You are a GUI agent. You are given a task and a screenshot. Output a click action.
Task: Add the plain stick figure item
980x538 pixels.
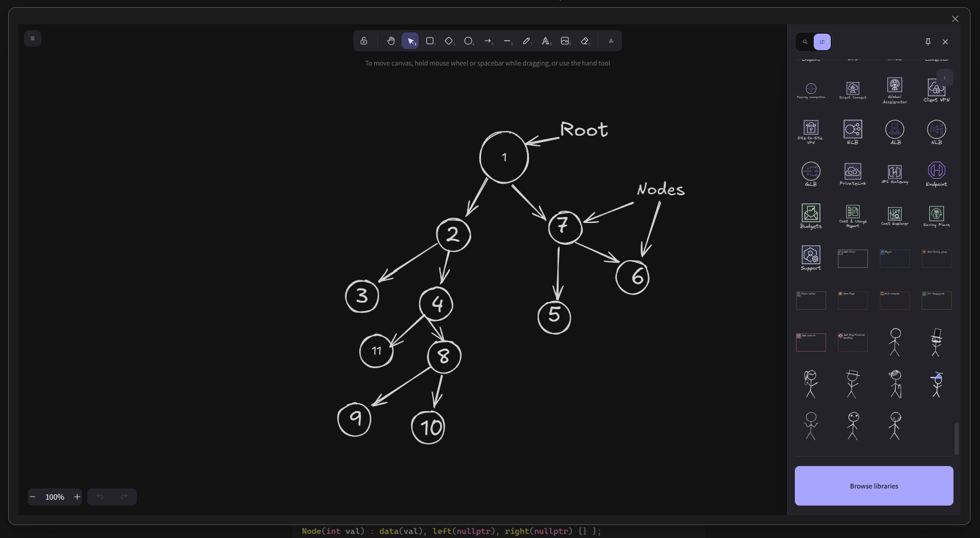895,342
